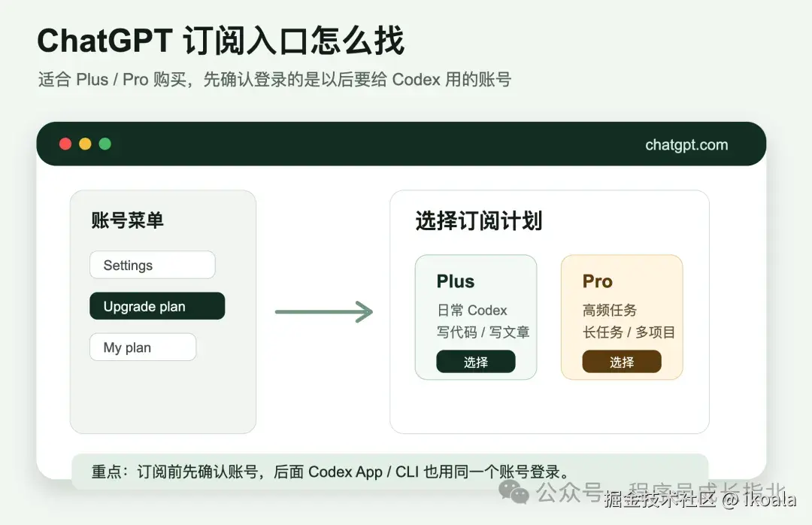Image resolution: width=812 pixels, height=525 pixels.
Task: Open Settings in the account menu
Action: pyautogui.click(x=152, y=265)
